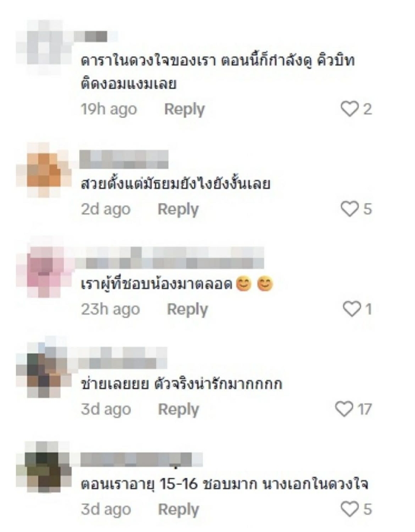Like the comment posted 19h ago
415x532 pixels.
tap(350, 109)
